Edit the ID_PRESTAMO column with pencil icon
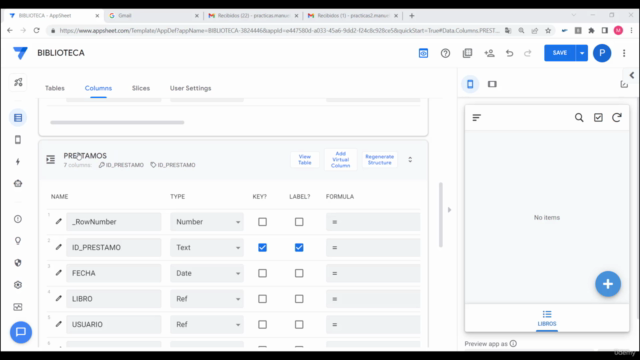The image size is (640, 360). pyautogui.click(x=59, y=247)
